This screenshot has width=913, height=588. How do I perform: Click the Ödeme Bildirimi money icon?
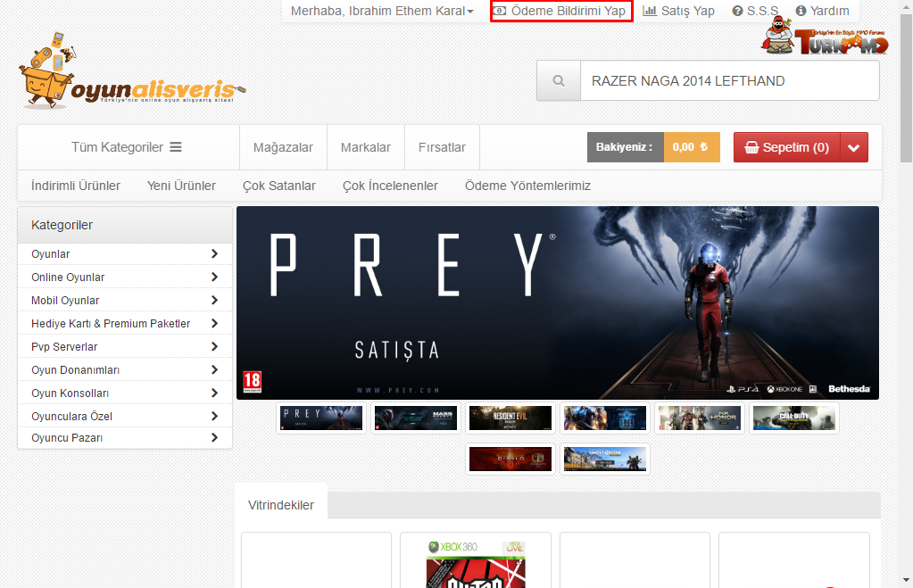point(500,11)
